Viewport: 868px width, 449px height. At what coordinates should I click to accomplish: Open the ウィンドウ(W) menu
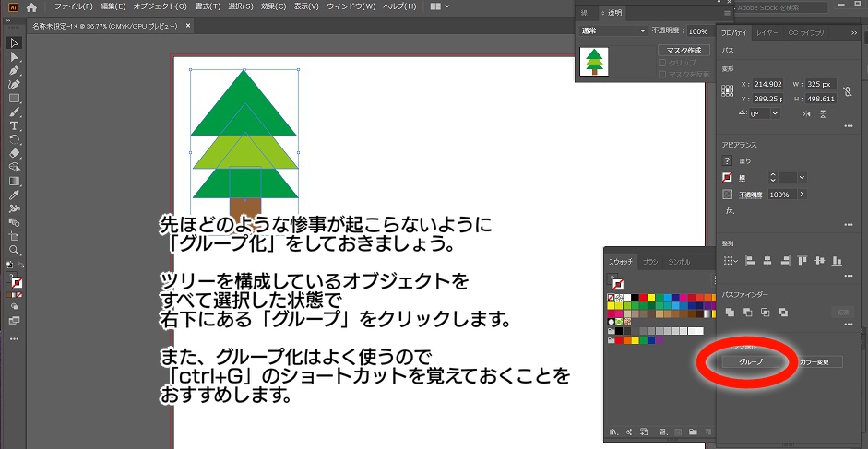[x=351, y=6]
